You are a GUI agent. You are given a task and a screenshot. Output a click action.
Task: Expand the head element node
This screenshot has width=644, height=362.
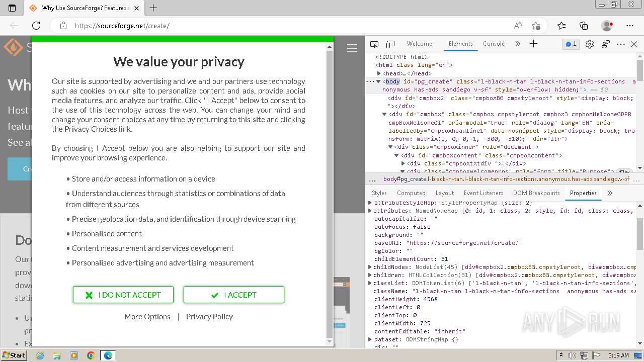tap(379, 73)
